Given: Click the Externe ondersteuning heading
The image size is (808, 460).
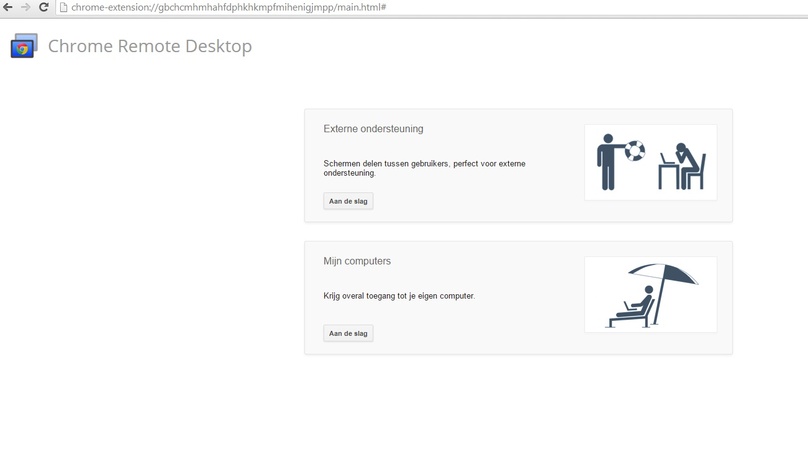Looking at the screenshot, I should point(374,129).
